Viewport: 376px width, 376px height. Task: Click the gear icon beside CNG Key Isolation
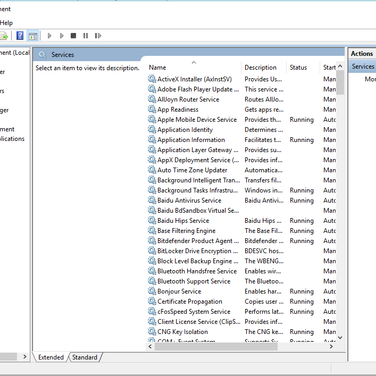pos(152,332)
